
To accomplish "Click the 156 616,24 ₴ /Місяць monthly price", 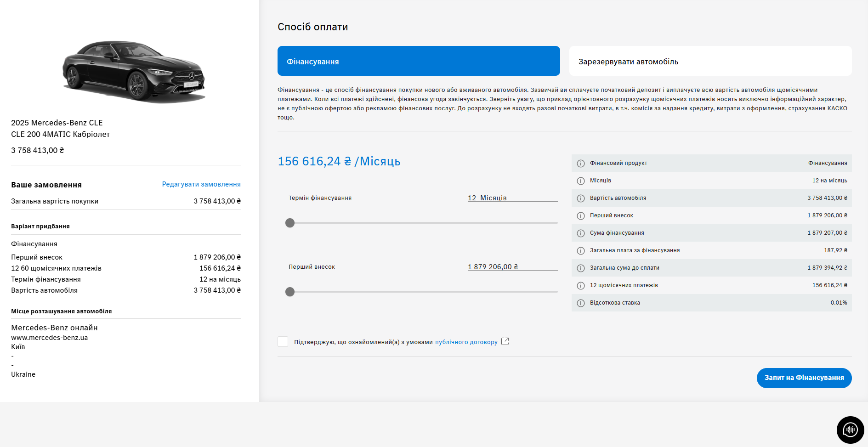I will [x=339, y=161].
